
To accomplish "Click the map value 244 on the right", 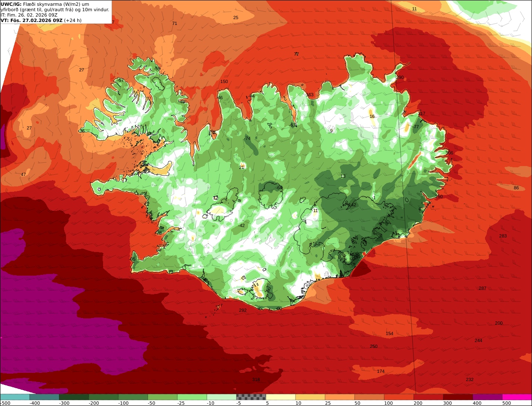I will (x=478, y=341).
